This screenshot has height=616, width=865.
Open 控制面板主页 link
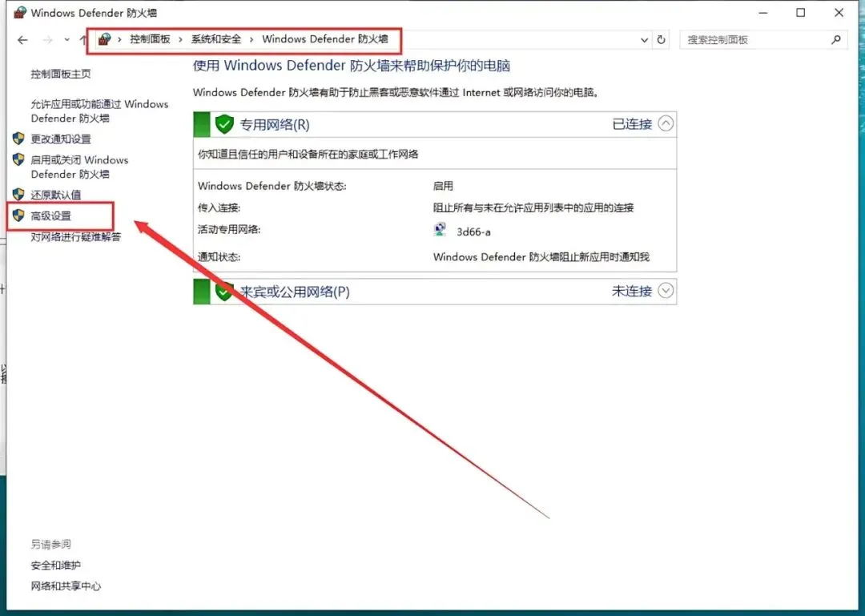point(61,74)
